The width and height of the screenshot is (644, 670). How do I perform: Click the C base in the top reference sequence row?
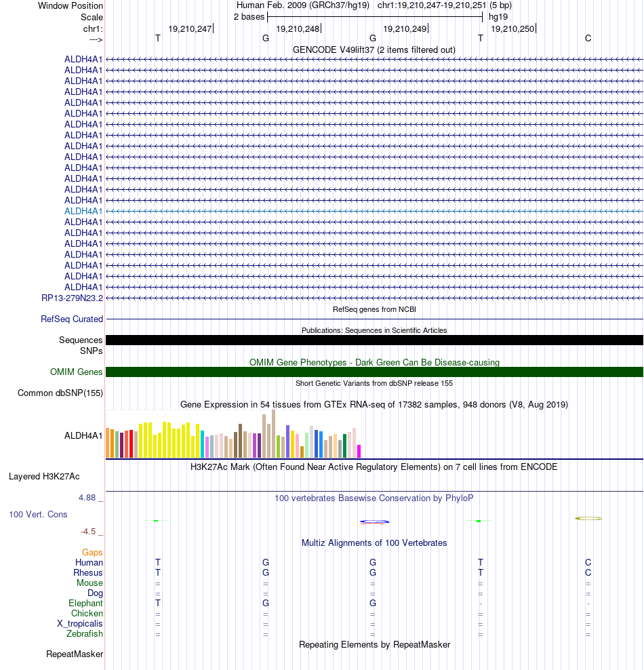[x=588, y=39]
